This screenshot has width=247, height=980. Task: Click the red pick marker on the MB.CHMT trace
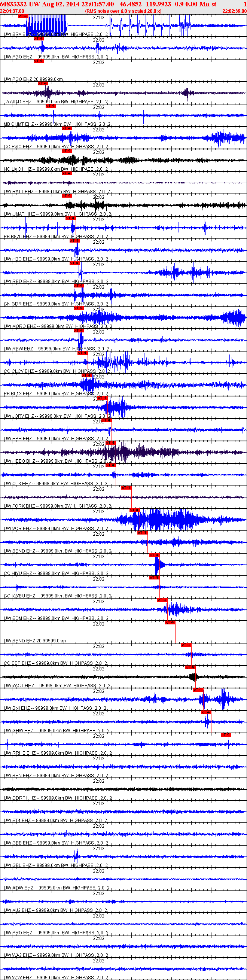pos(51,106)
